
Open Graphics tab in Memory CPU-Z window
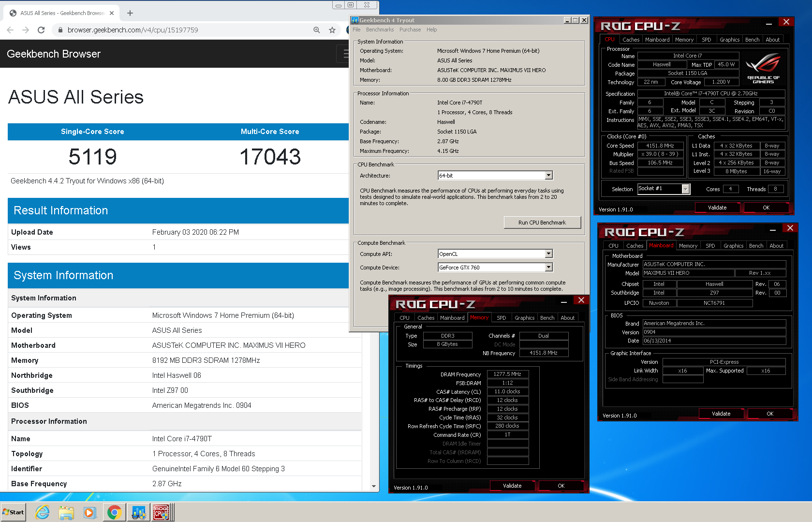[x=524, y=318]
